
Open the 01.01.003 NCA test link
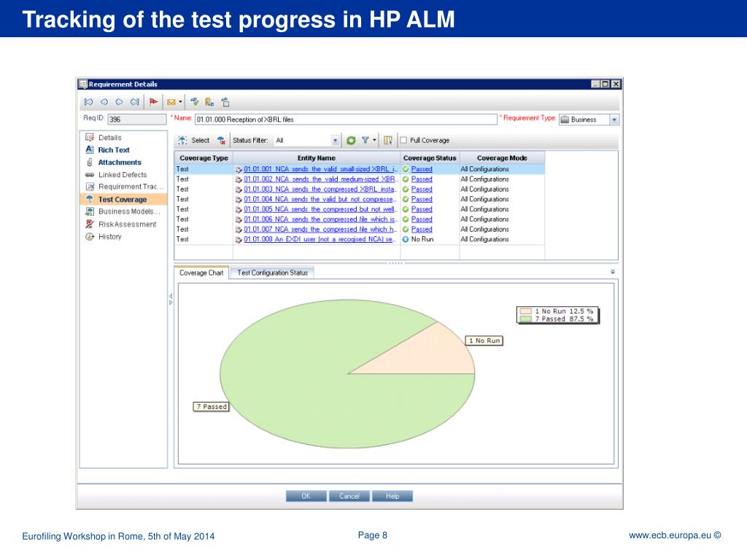click(x=320, y=190)
